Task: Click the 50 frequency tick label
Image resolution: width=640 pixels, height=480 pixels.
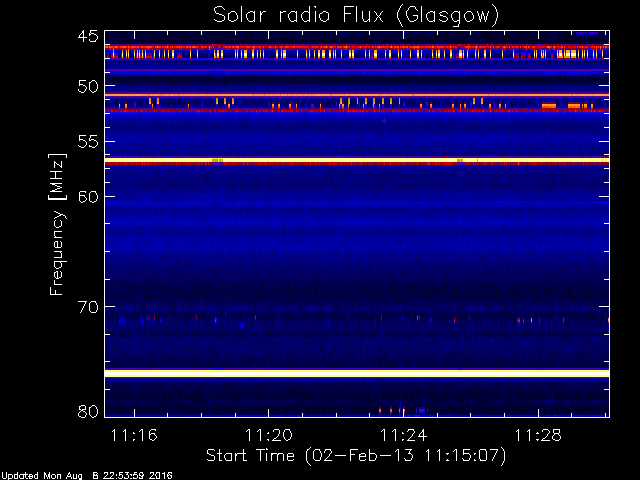Action: click(x=88, y=86)
